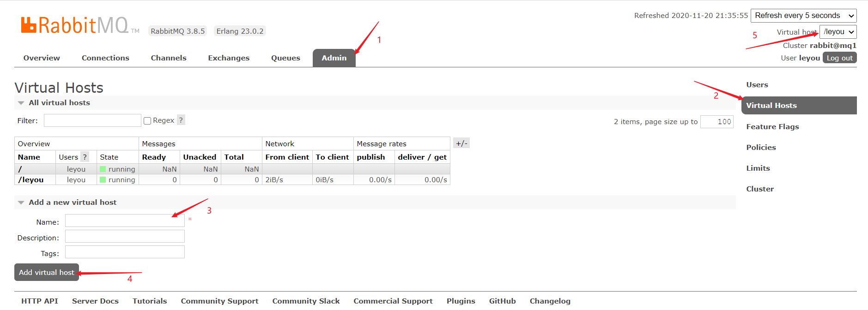Click the running state of /leyou row
This screenshot has height=310, width=868.
117,180
